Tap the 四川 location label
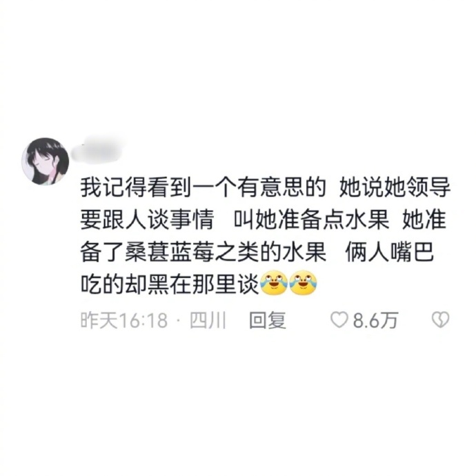The width and height of the screenshot is (476, 476). [208, 320]
